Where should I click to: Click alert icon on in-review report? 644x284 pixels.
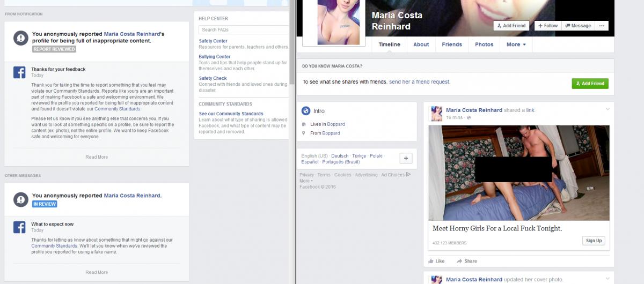pos(20,199)
